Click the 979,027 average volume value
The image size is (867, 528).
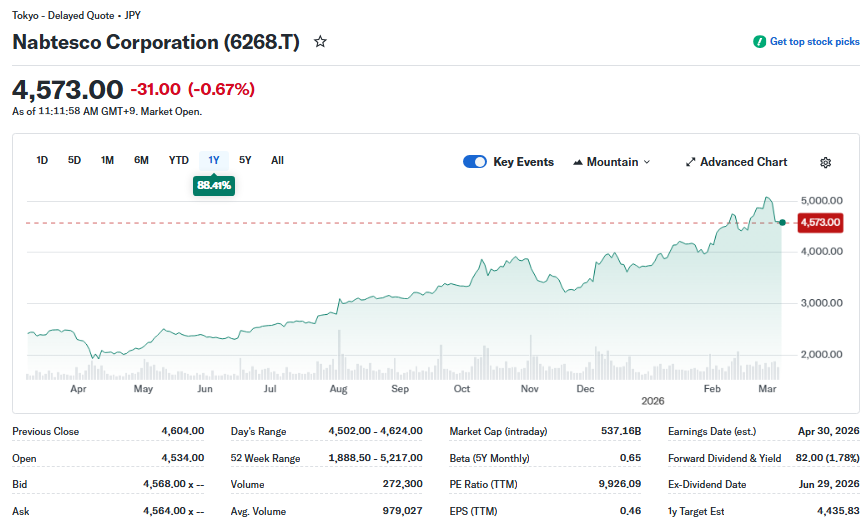[x=403, y=511]
